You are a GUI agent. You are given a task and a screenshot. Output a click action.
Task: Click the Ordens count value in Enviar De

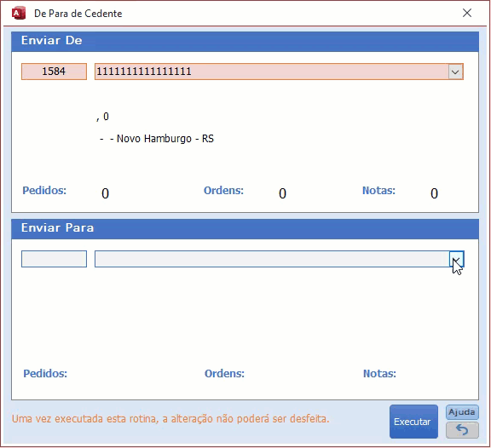282,193
